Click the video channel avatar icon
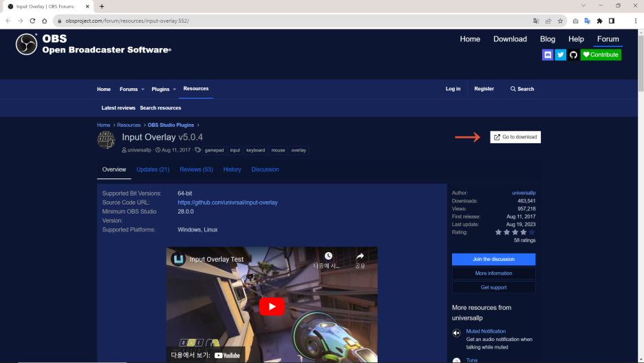The image size is (644, 363). pyautogui.click(x=178, y=260)
